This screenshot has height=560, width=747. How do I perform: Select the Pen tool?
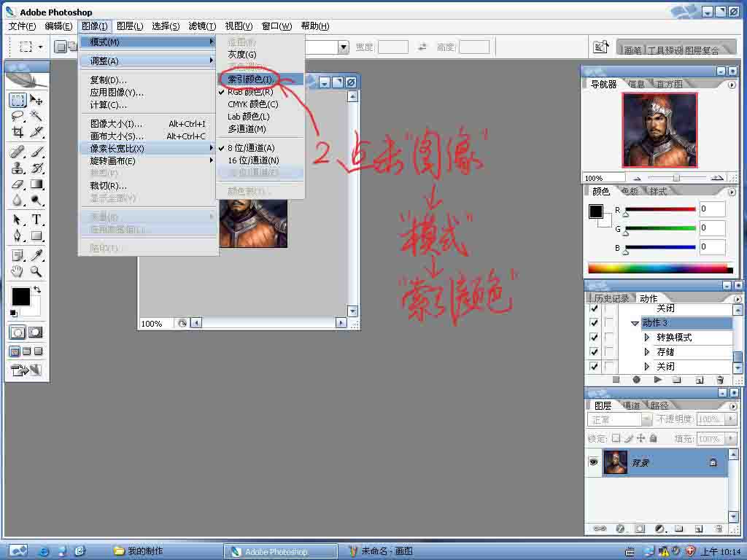pos(18,236)
